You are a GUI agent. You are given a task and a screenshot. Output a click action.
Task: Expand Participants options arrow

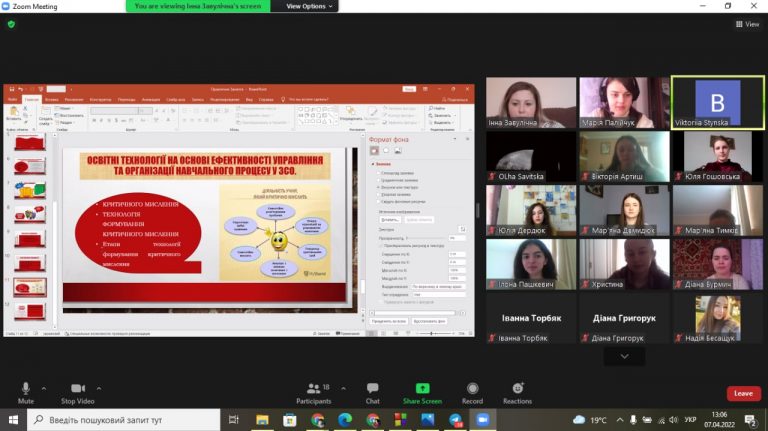[343, 388]
